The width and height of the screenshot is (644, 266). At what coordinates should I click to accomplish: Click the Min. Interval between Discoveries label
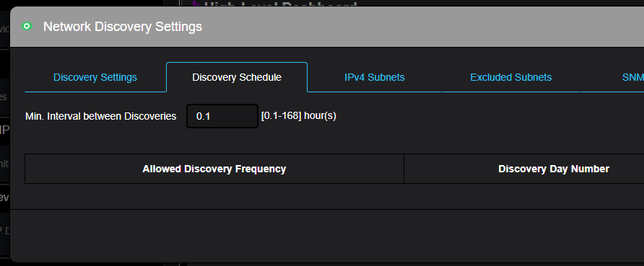click(100, 116)
